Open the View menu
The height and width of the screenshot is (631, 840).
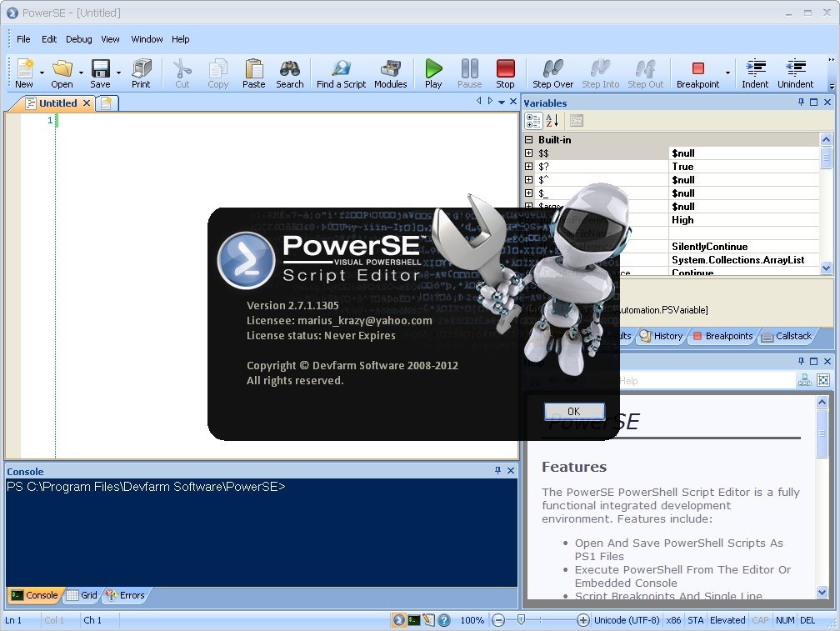(110, 39)
